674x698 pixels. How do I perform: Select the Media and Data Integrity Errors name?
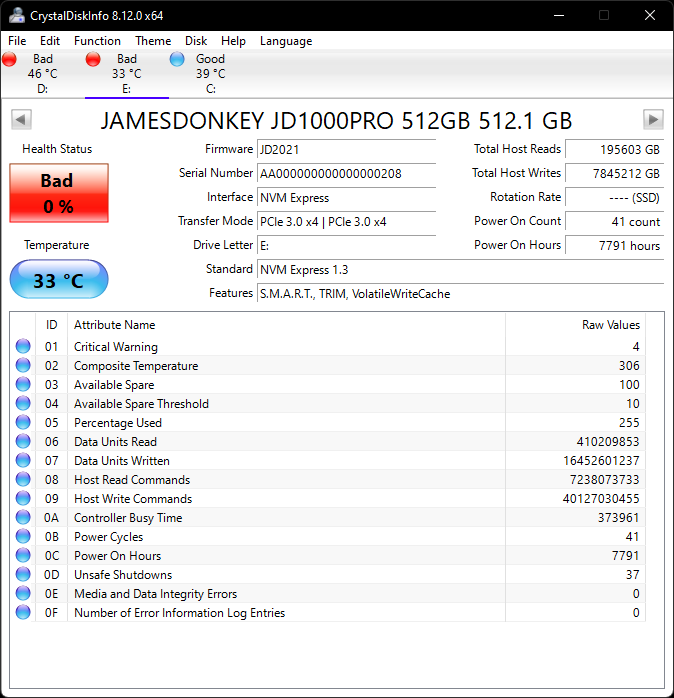[155, 594]
